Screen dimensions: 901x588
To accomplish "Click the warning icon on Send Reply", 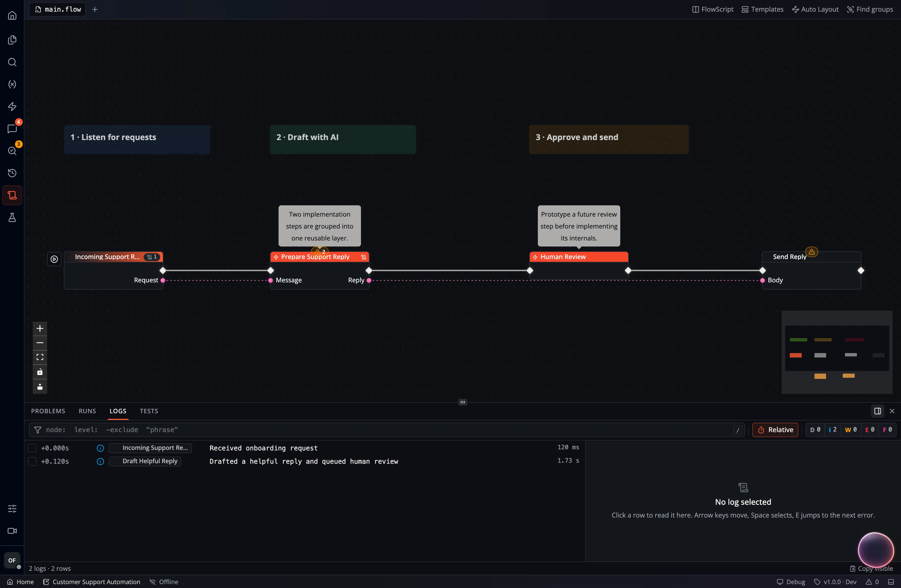I will click(x=812, y=252).
